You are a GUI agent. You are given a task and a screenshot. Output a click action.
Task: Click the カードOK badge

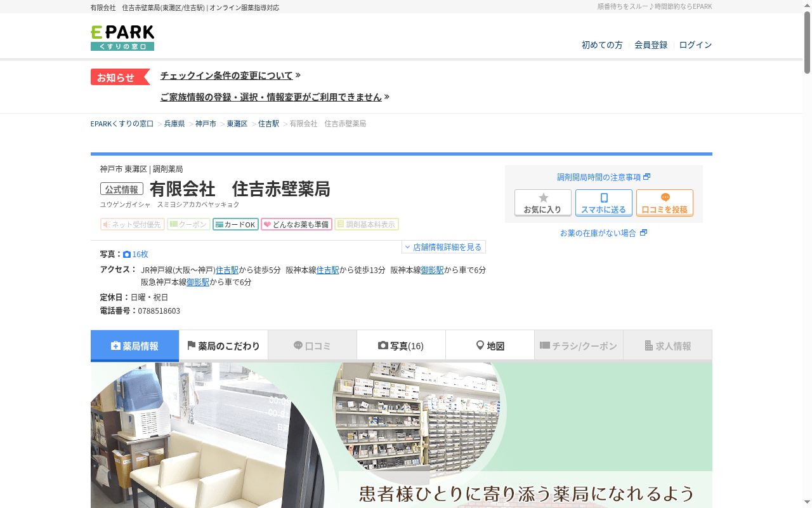[x=235, y=224]
